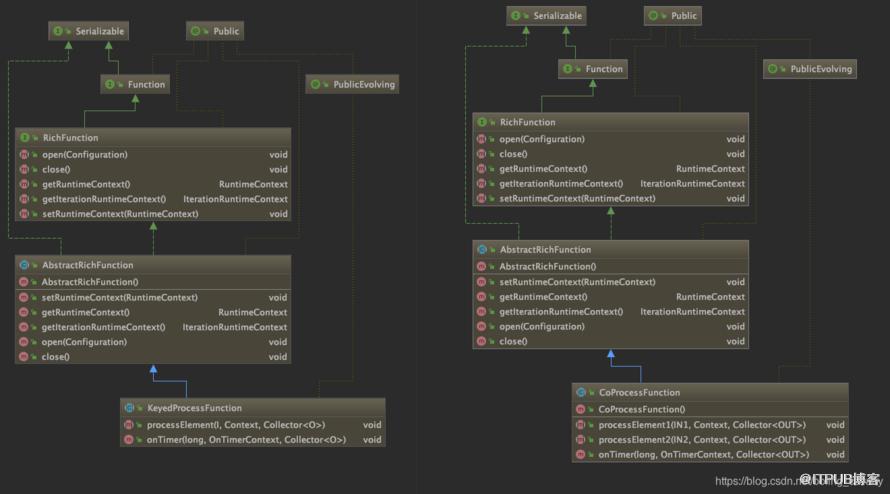Select the CoProcessFunction class node header

[710, 392]
